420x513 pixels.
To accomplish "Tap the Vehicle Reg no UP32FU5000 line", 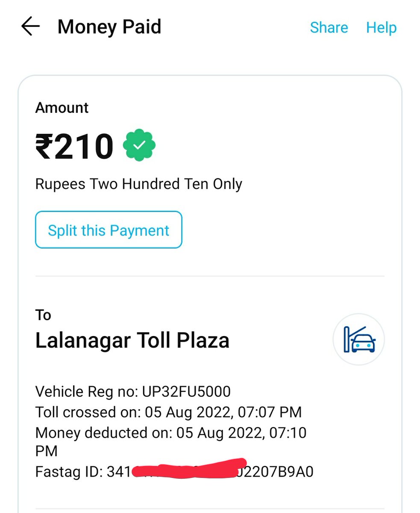I will pyautogui.click(x=133, y=391).
